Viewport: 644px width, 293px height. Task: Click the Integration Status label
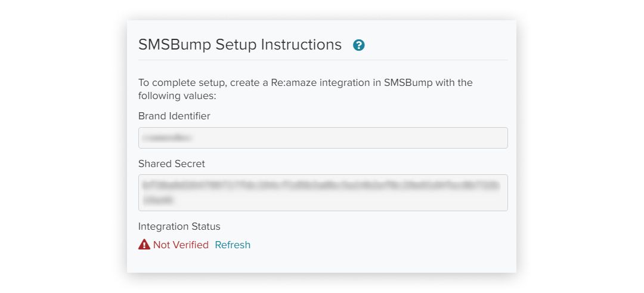179,226
